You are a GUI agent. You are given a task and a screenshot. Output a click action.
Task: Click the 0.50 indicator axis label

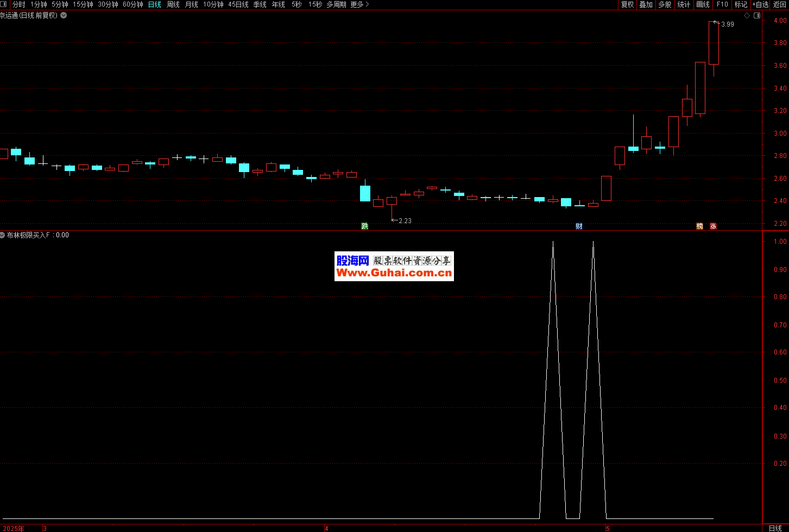pos(780,381)
